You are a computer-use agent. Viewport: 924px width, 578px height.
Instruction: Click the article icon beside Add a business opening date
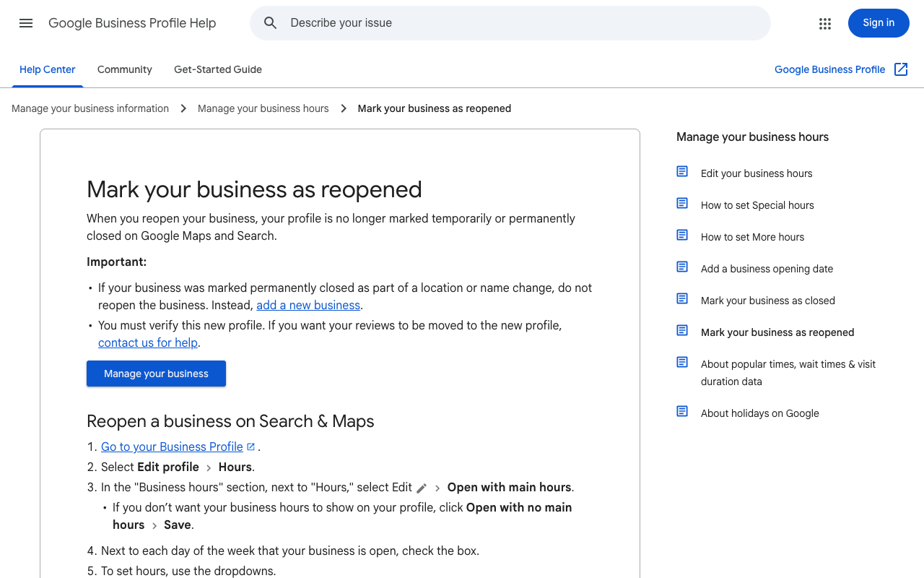[682, 267]
